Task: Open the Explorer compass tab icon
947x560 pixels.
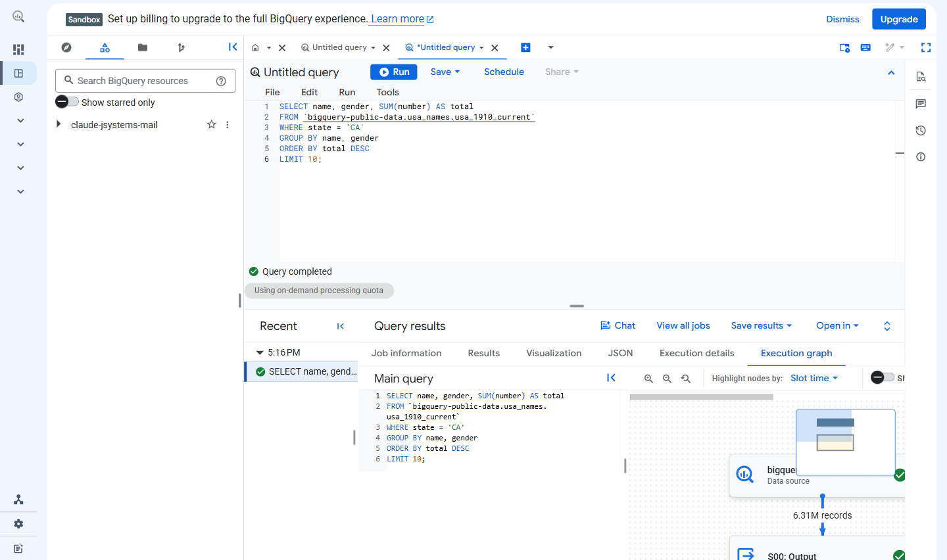Action: pyautogui.click(x=66, y=47)
